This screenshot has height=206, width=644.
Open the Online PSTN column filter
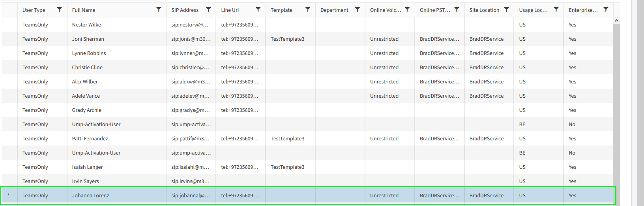coord(457,10)
